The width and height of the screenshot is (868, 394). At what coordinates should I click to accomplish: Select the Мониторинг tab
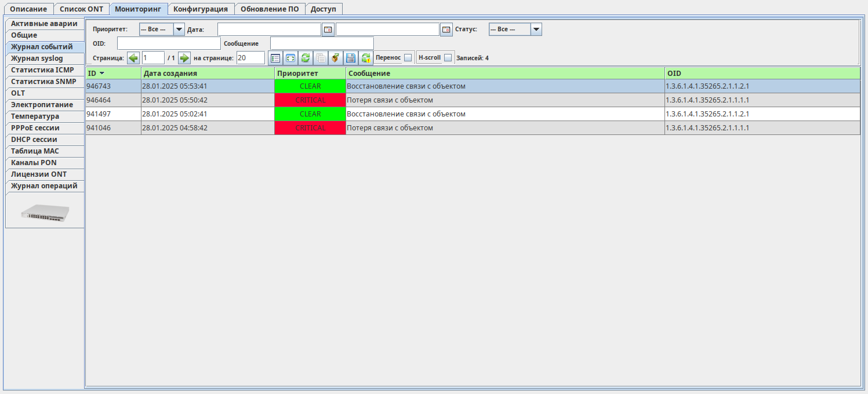139,9
